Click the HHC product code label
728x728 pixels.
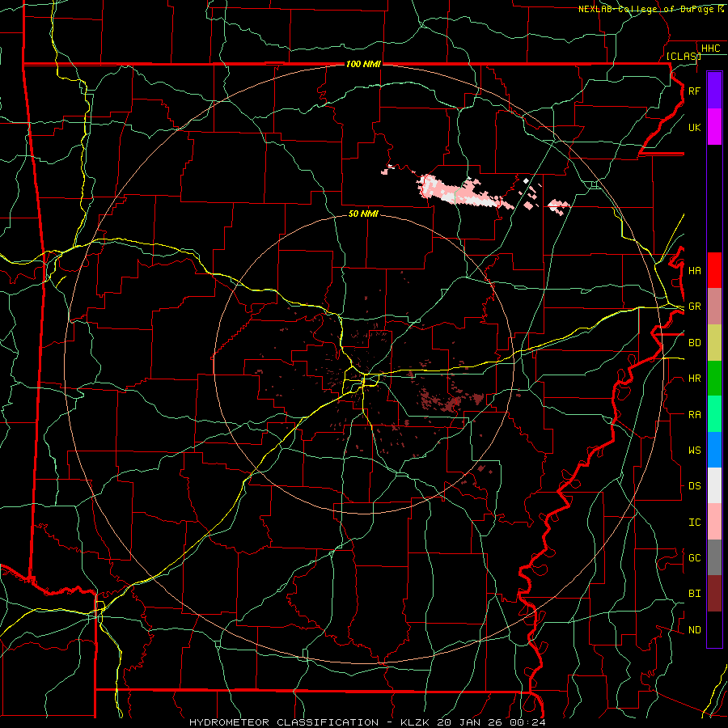click(710, 49)
